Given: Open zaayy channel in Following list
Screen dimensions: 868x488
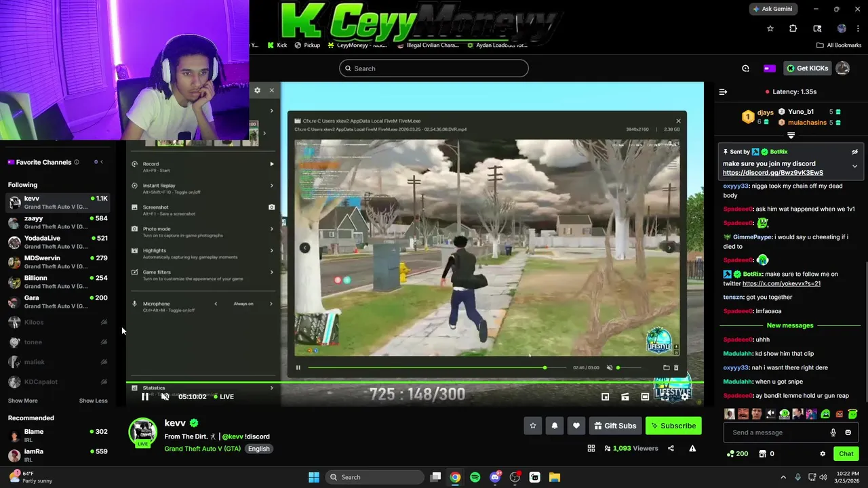Looking at the screenshot, I should pyautogui.click(x=57, y=222).
